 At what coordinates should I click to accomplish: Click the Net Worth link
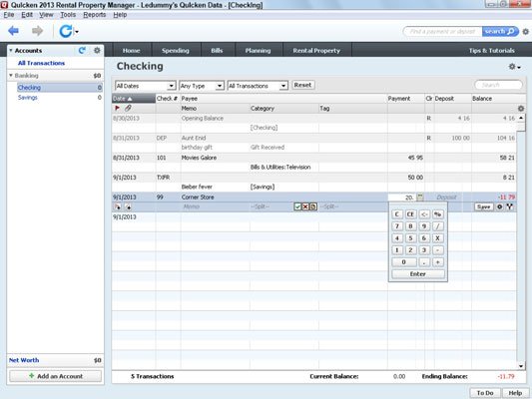pyautogui.click(x=24, y=360)
